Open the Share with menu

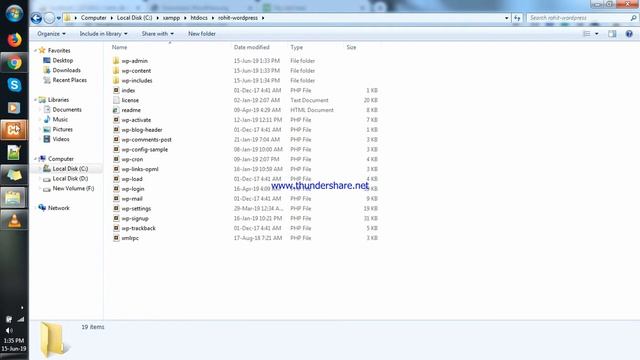coord(158,34)
